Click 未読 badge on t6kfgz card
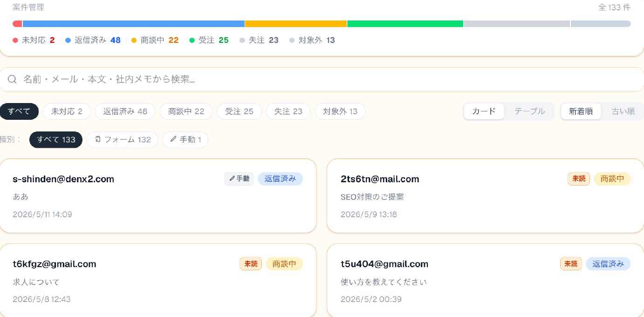 251,264
